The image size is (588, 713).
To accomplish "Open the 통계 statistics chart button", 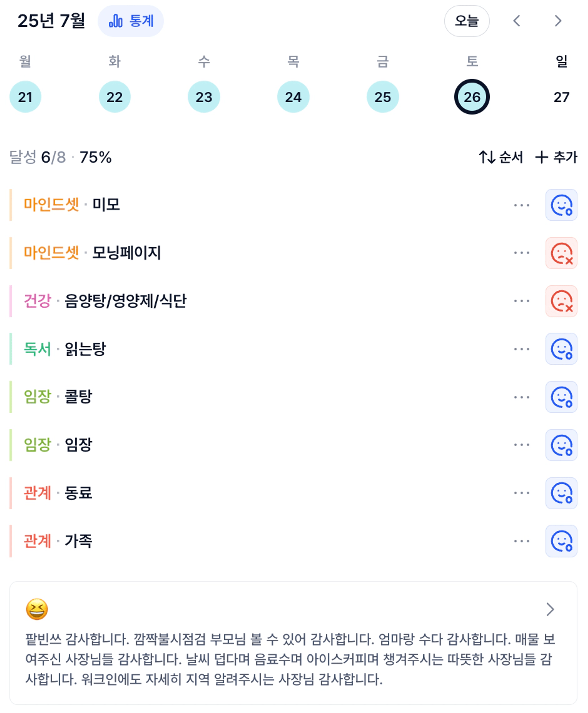I will coord(131,21).
